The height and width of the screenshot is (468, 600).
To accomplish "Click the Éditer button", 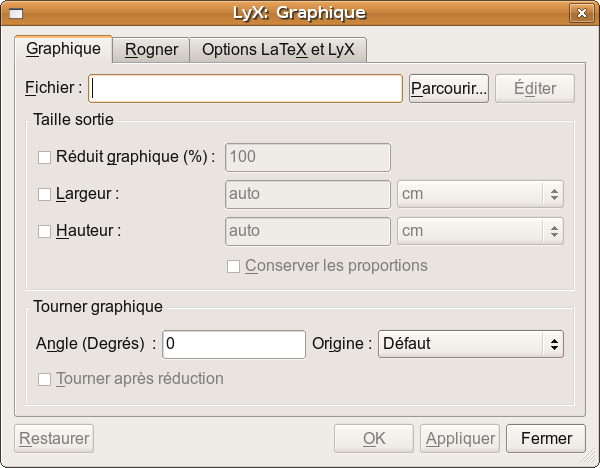I will click(535, 88).
